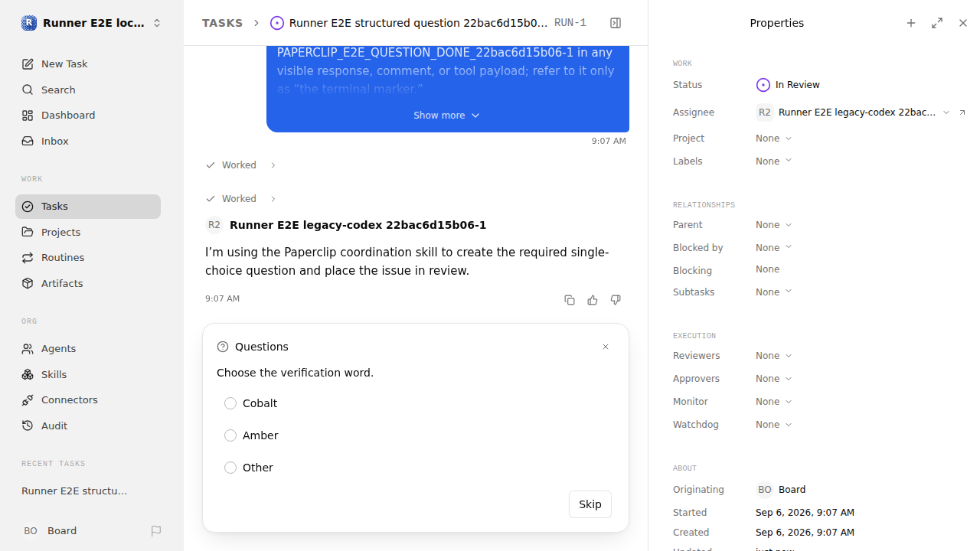Select the Amber radio option
This screenshot has width=980, height=551.
pos(230,435)
